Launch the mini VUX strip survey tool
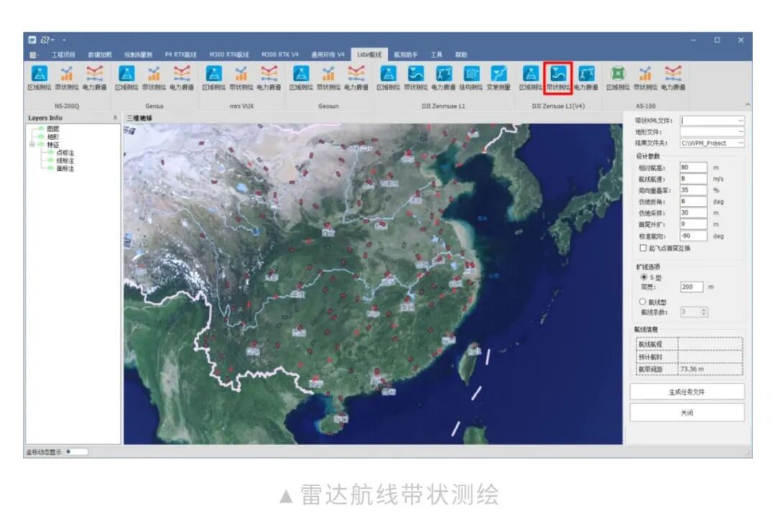 coord(241,78)
